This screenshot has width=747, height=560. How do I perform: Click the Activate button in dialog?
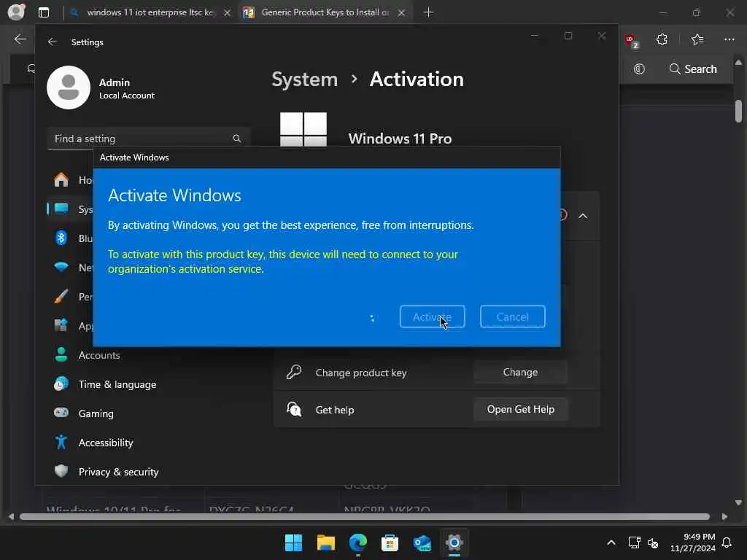click(432, 316)
